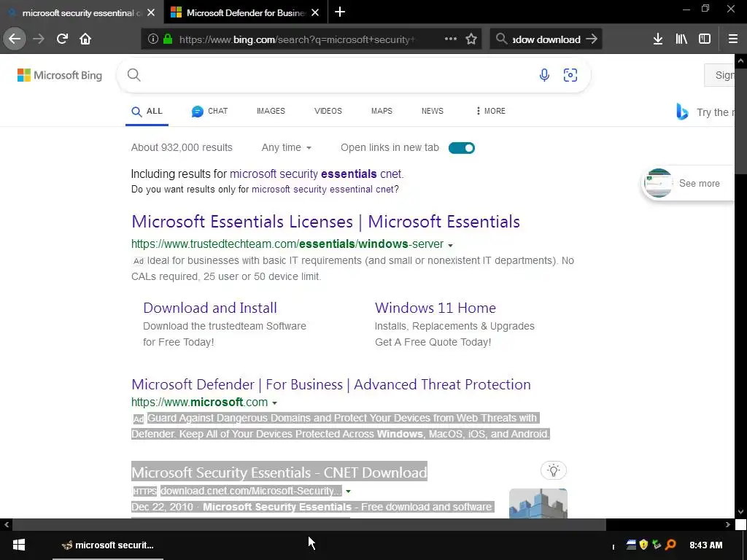Click the forward navigation arrow
747x560 pixels.
(39, 39)
